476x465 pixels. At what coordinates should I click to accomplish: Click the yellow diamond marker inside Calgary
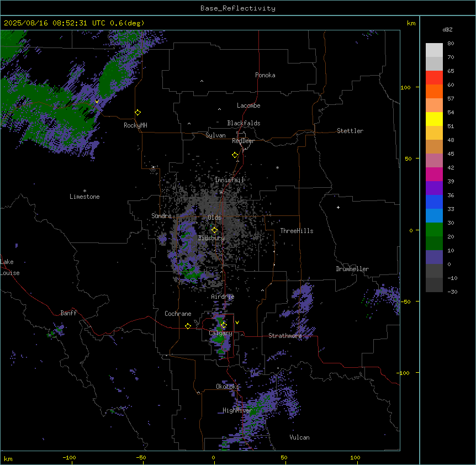(224, 325)
